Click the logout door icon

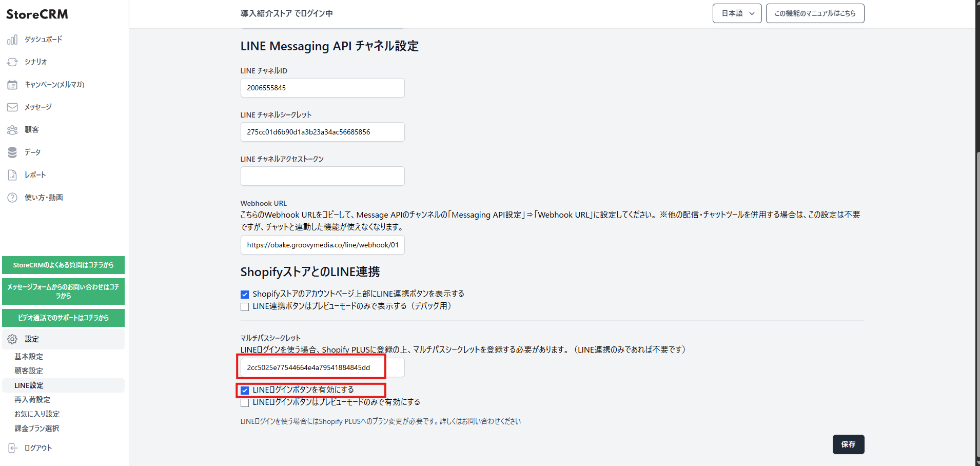coord(12,448)
